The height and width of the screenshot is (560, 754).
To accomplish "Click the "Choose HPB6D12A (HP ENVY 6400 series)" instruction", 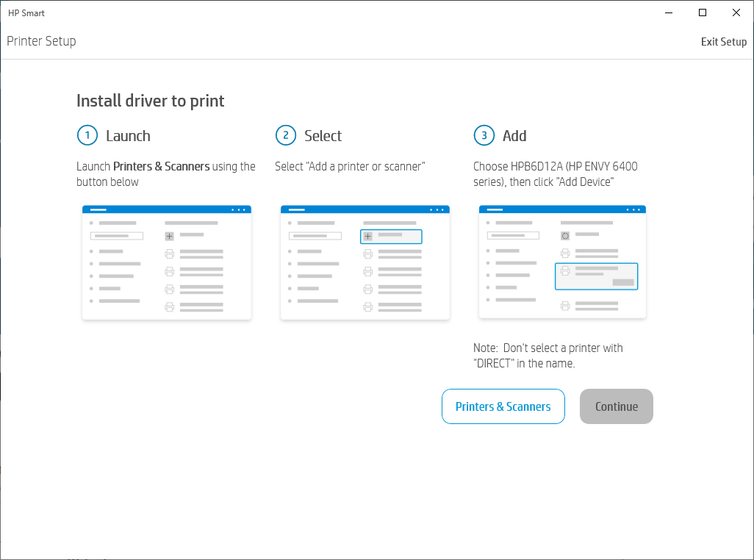I will click(556, 174).
